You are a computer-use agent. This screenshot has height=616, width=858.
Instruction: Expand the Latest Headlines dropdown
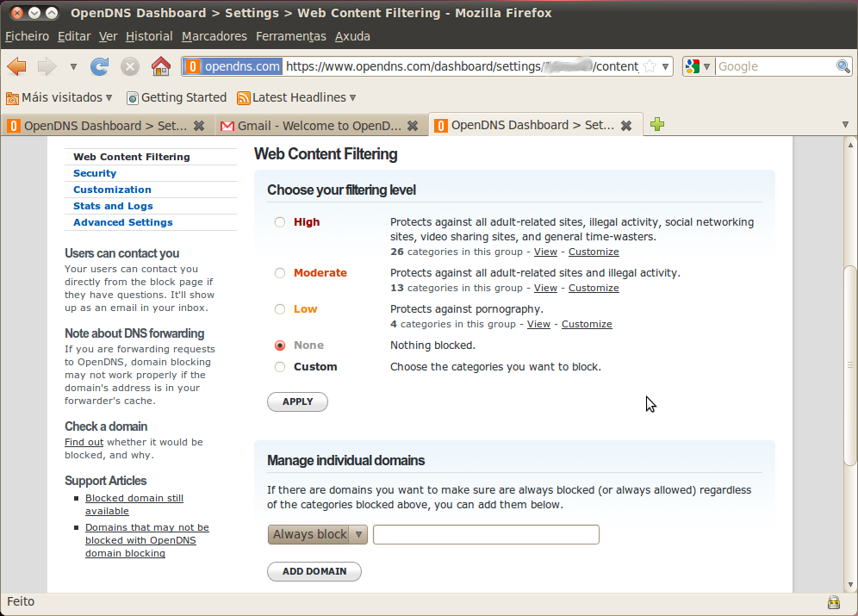pyautogui.click(x=352, y=98)
